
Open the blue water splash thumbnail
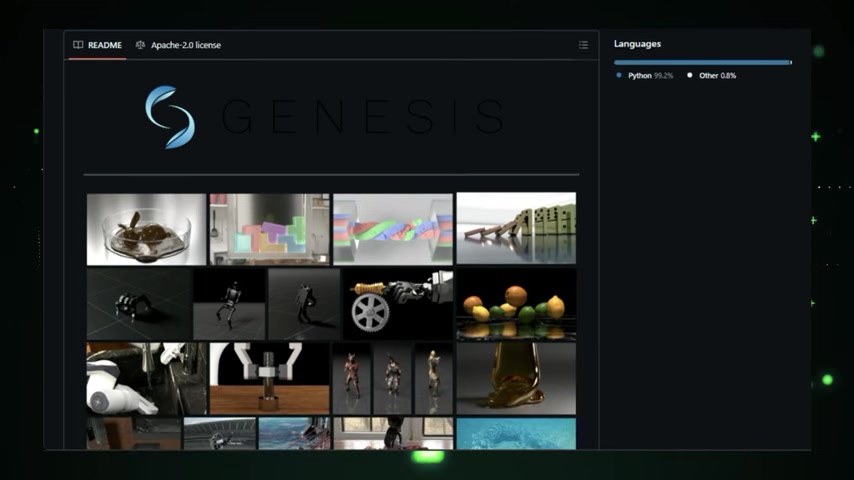point(516,434)
